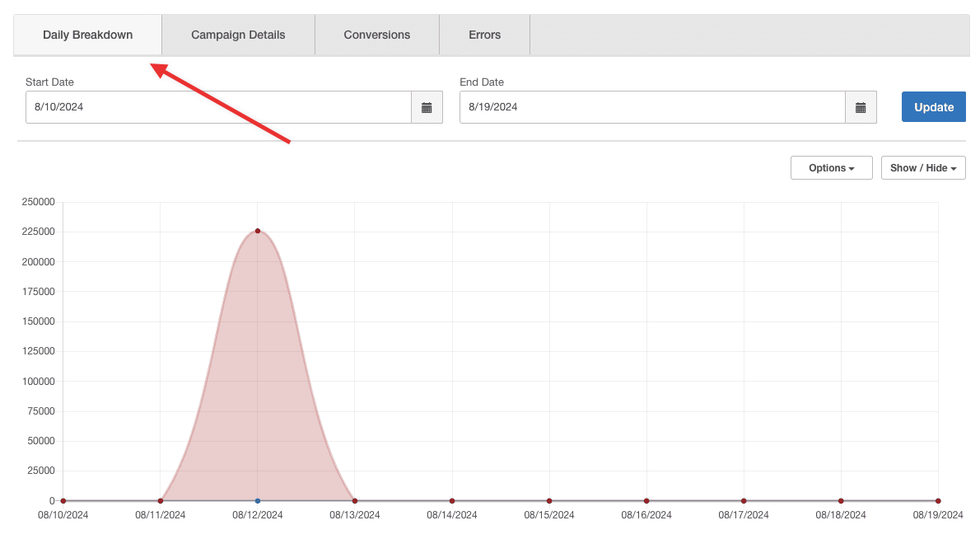
Task: Open the Campaign Details tab
Action: coord(238,35)
